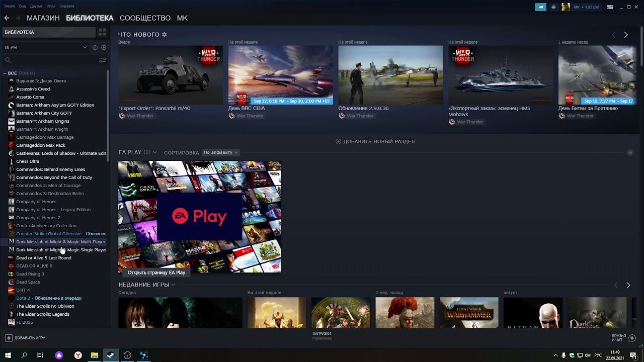644x362 pixels.
Task: Click БИБЛИОТЕКА home button in sidebar
Action: coord(48,32)
